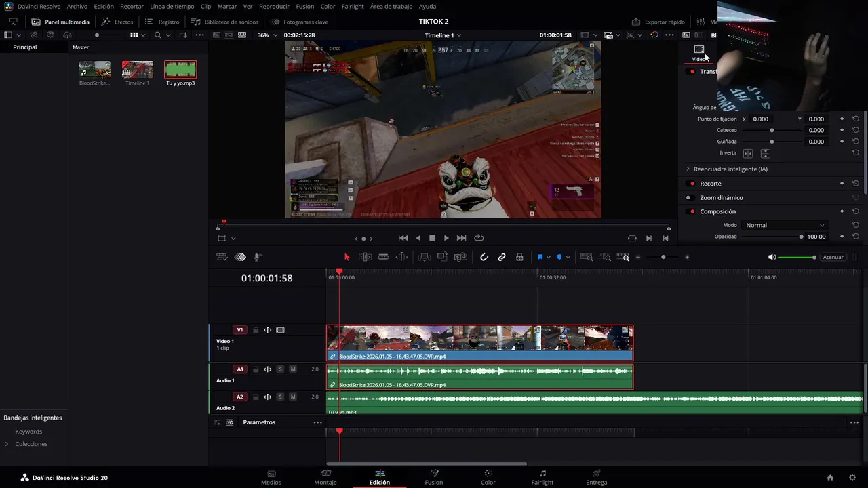868x488 pixels.
Task: Open the Archivo menu
Action: pyautogui.click(x=77, y=6)
